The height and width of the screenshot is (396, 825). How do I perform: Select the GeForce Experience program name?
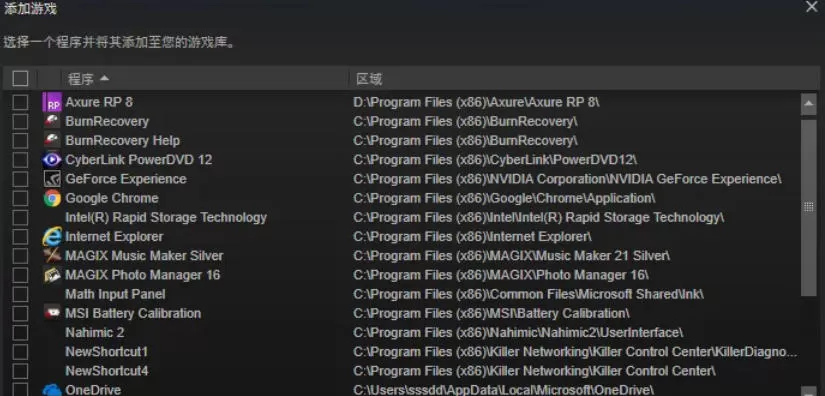coord(126,179)
